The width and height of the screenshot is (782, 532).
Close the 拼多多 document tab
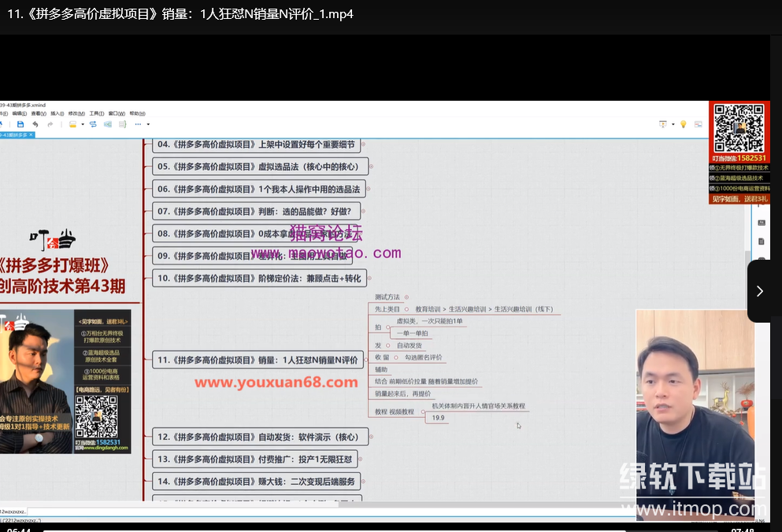coord(31,135)
